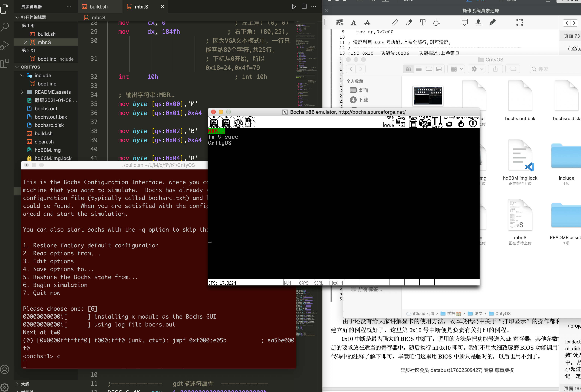
Task: Open VS Code Accounts icon
Action: coord(5,369)
